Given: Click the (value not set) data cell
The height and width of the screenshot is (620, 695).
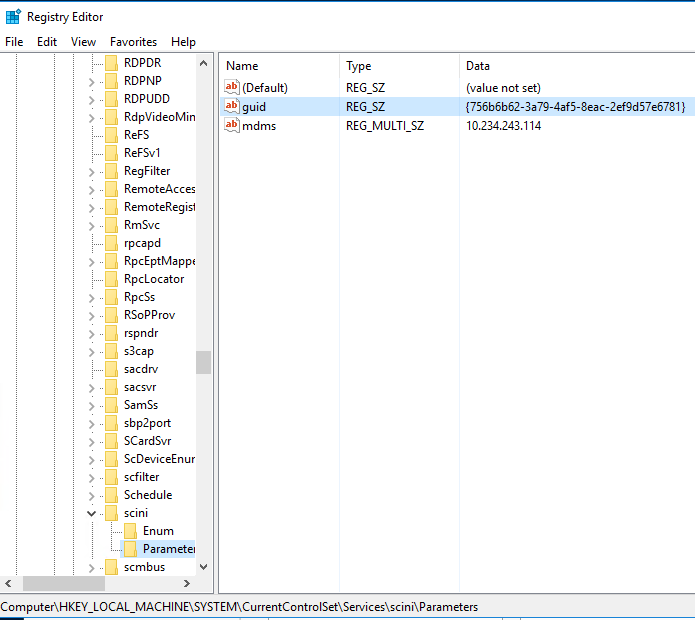Looking at the screenshot, I should [x=503, y=88].
